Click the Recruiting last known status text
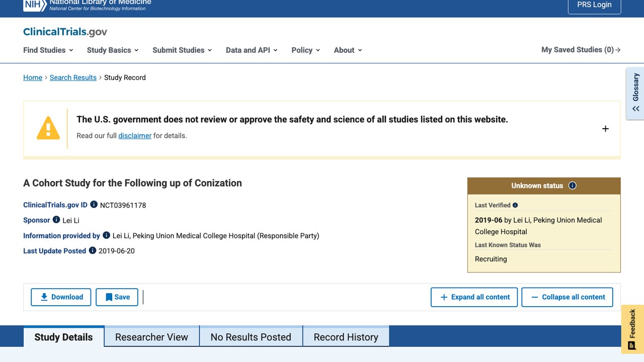The height and width of the screenshot is (362, 644). (x=491, y=259)
